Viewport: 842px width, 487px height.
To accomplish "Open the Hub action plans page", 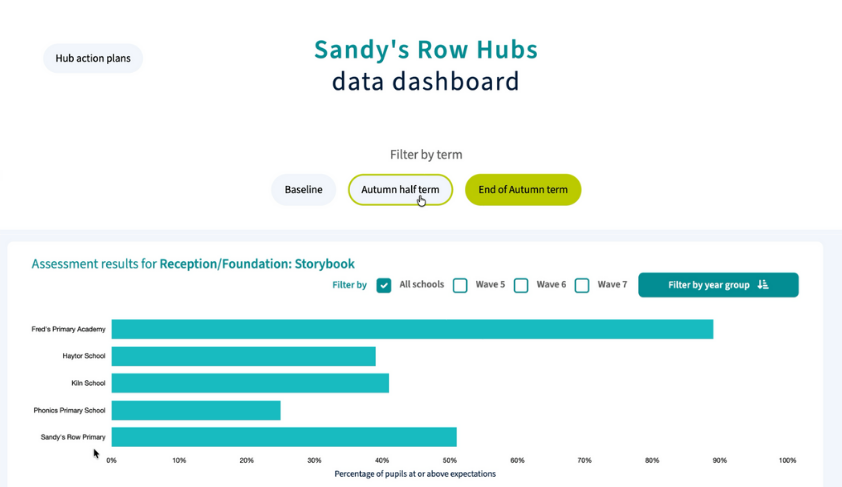I will tap(93, 59).
